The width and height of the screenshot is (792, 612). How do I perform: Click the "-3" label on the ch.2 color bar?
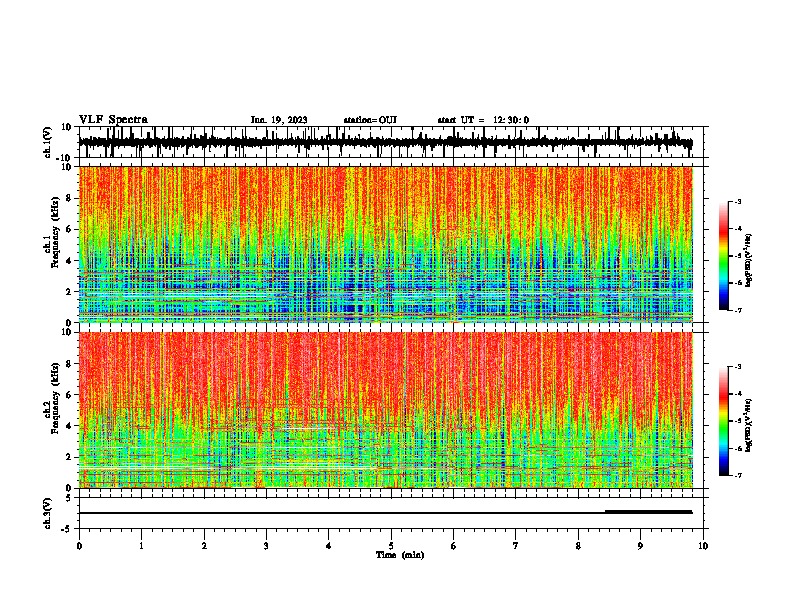tap(738, 367)
